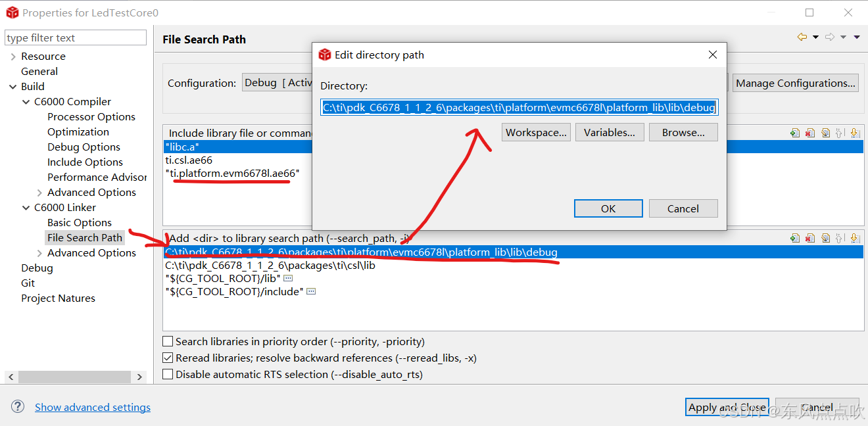Click Move Up icon in include library toolbar

pos(840,133)
